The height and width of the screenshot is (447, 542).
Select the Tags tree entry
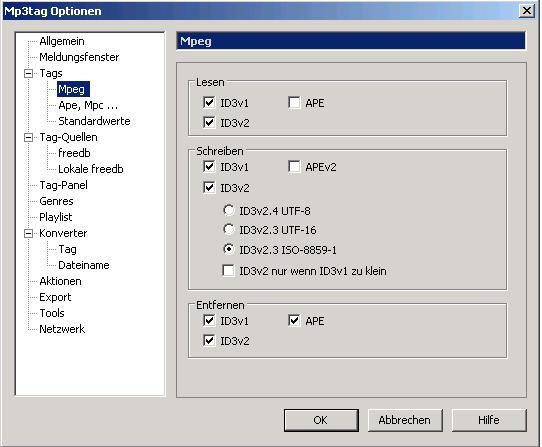(x=51, y=73)
